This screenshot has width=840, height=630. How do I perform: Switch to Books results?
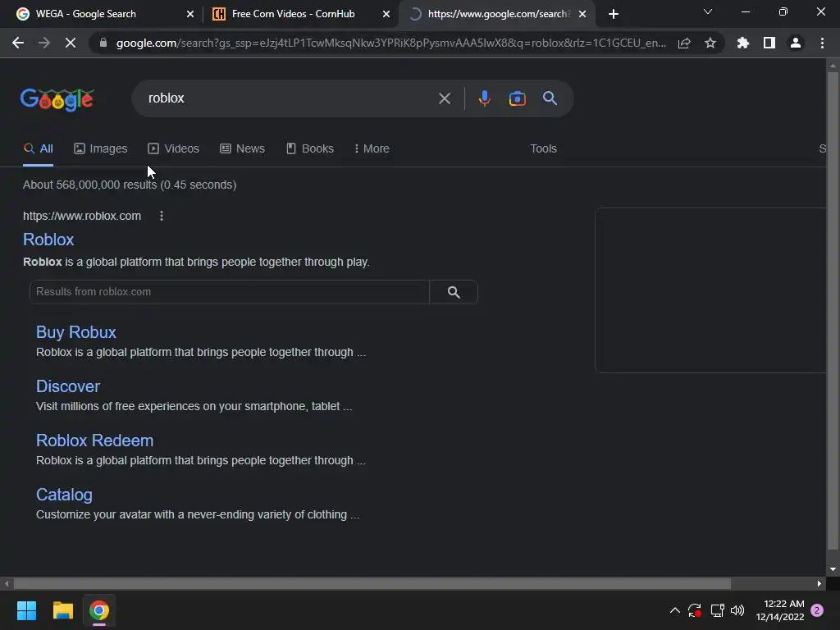(310, 149)
